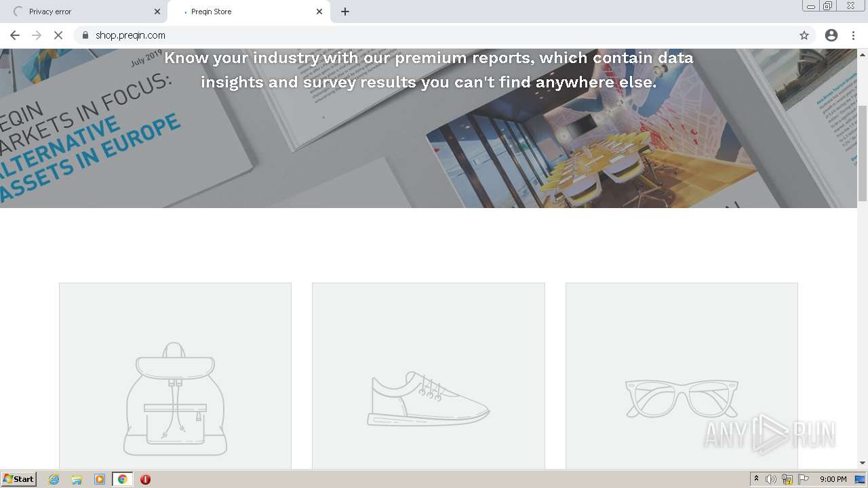
Task: Close the Privacy error tab
Action: (157, 12)
